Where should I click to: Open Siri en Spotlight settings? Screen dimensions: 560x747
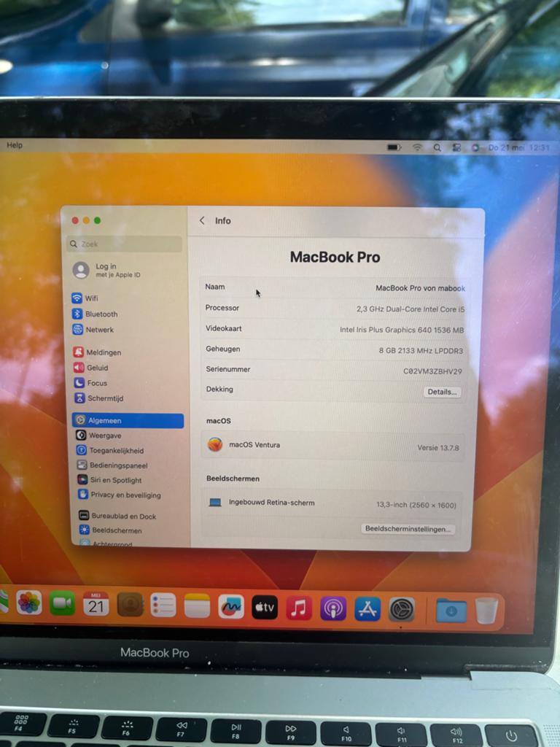point(110,480)
